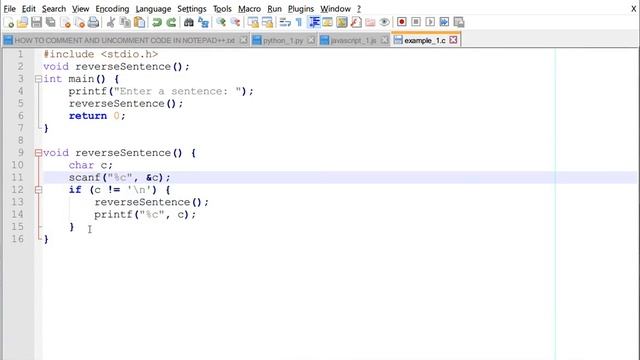Close the window with X at menu bar
The height and width of the screenshot is (360, 640).
pos(633,9)
